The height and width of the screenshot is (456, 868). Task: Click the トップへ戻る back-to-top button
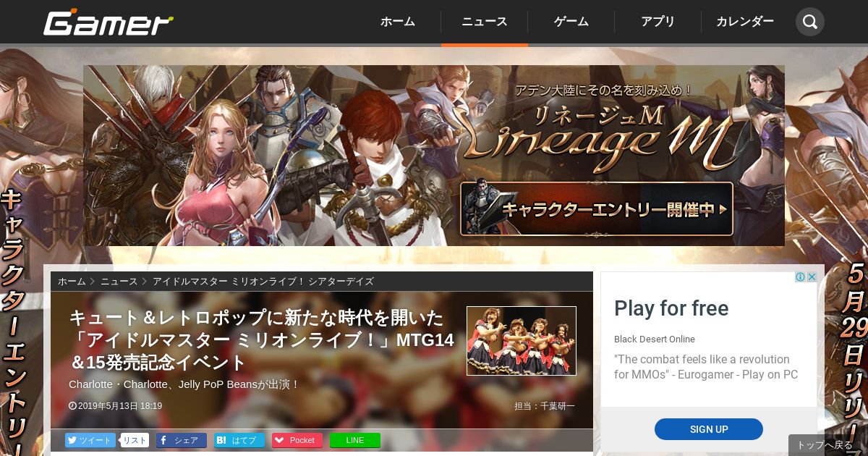826,445
